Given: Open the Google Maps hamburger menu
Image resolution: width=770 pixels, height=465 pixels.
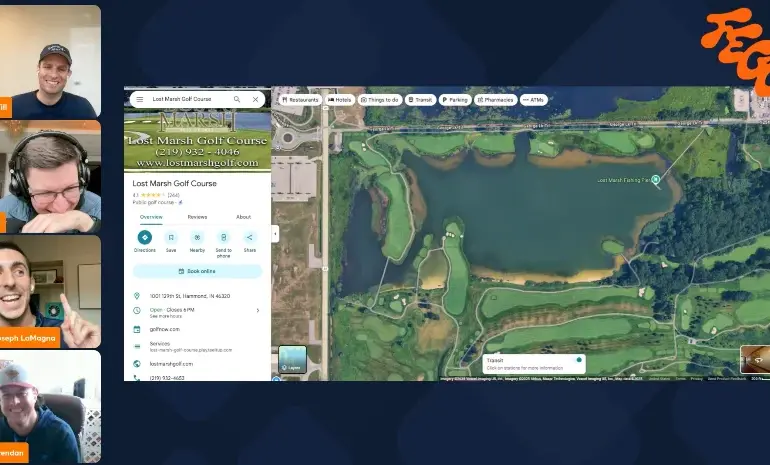Looking at the screenshot, I should [139, 100].
